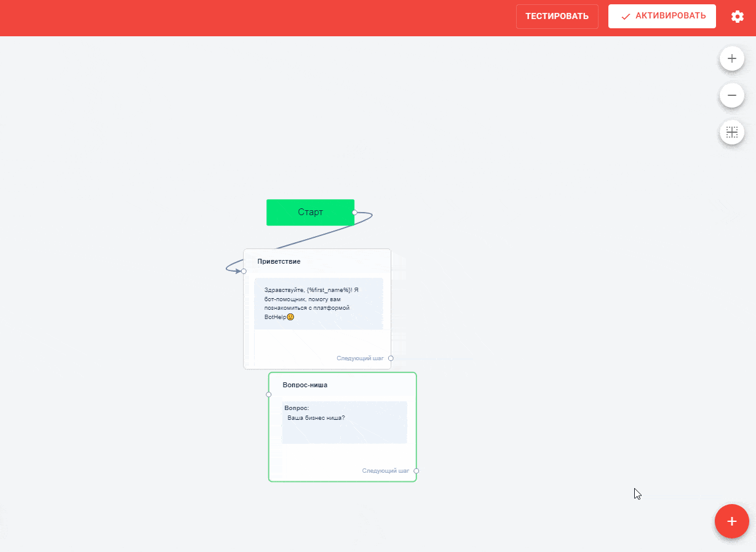Click the Приветствие card input connector

pyautogui.click(x=244, y=271)
